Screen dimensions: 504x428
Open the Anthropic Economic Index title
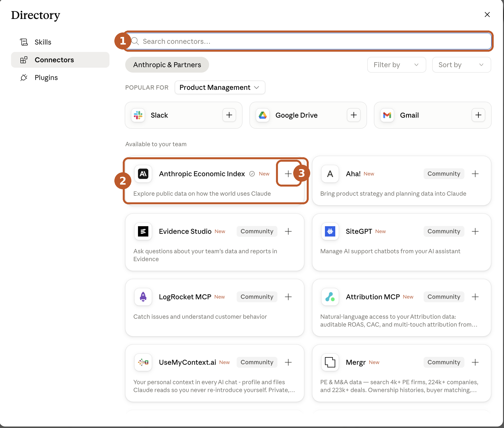coord(202,174)
